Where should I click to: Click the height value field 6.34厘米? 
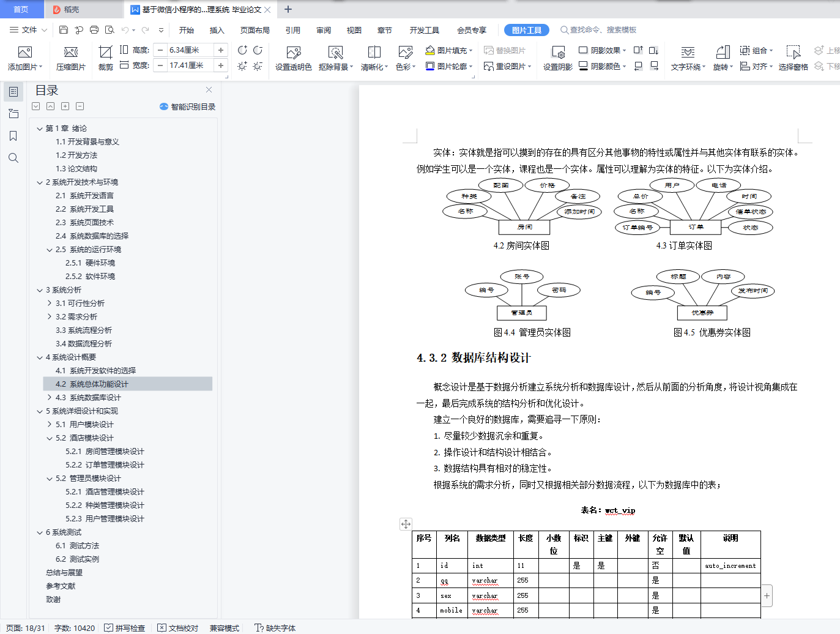190,50
